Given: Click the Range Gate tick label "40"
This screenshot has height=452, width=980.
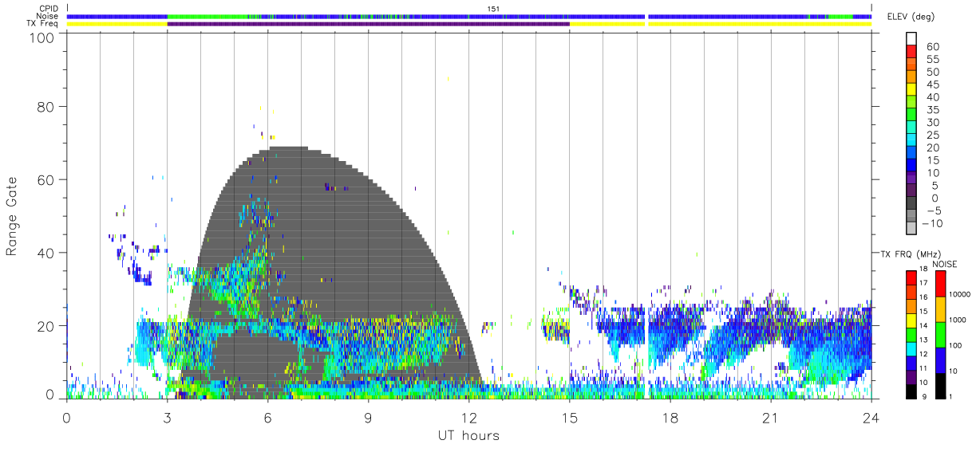Looking at the screenshot, I should [47, 253].
